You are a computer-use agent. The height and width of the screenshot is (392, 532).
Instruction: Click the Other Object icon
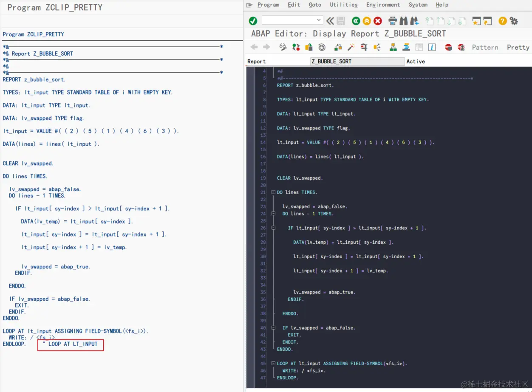click(x=309, y=47)
